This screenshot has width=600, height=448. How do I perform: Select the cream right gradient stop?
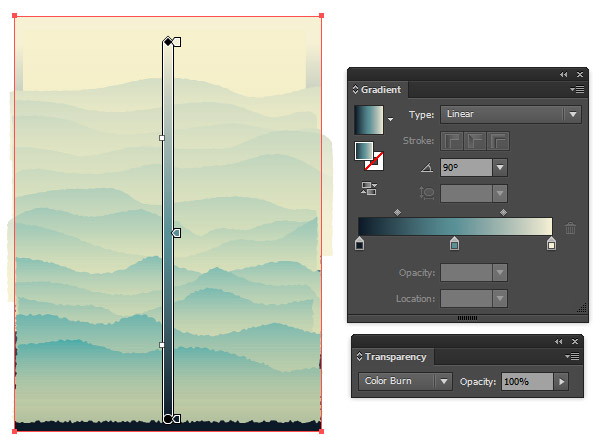pos(551,243)
